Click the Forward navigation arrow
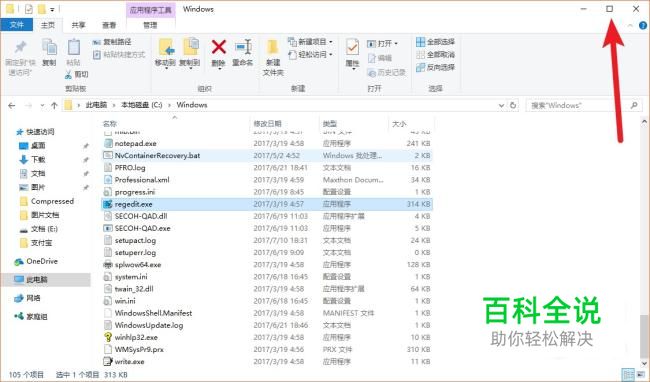Image resolution: width=650 pixels, height=382 pixels. pyautogui.click(x=28, y=106)
